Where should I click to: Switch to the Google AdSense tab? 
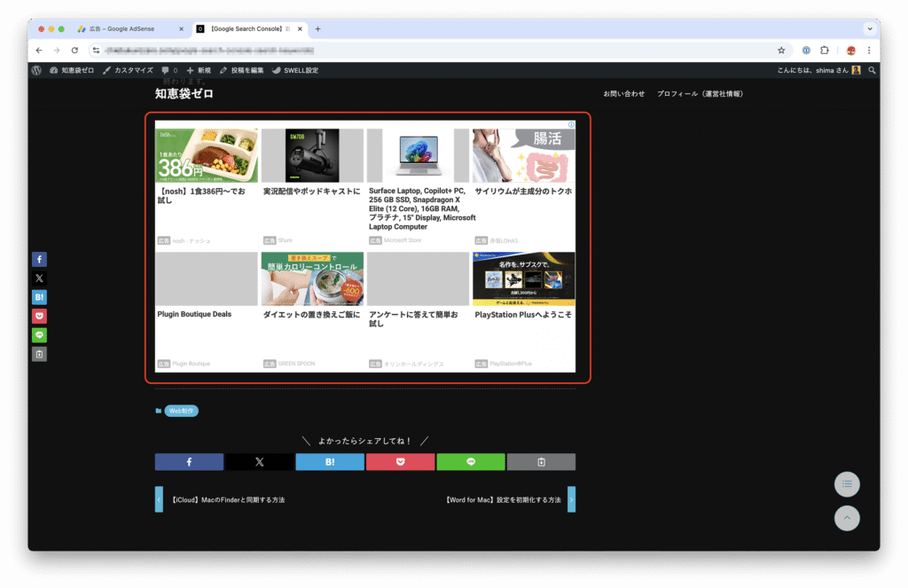(122, 28)
